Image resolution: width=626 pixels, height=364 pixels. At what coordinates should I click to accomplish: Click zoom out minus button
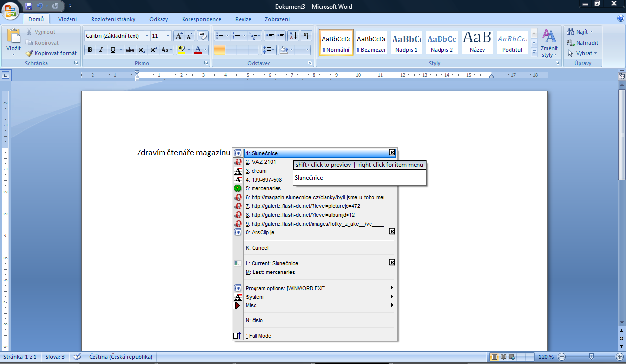click(x=562, y=357)
